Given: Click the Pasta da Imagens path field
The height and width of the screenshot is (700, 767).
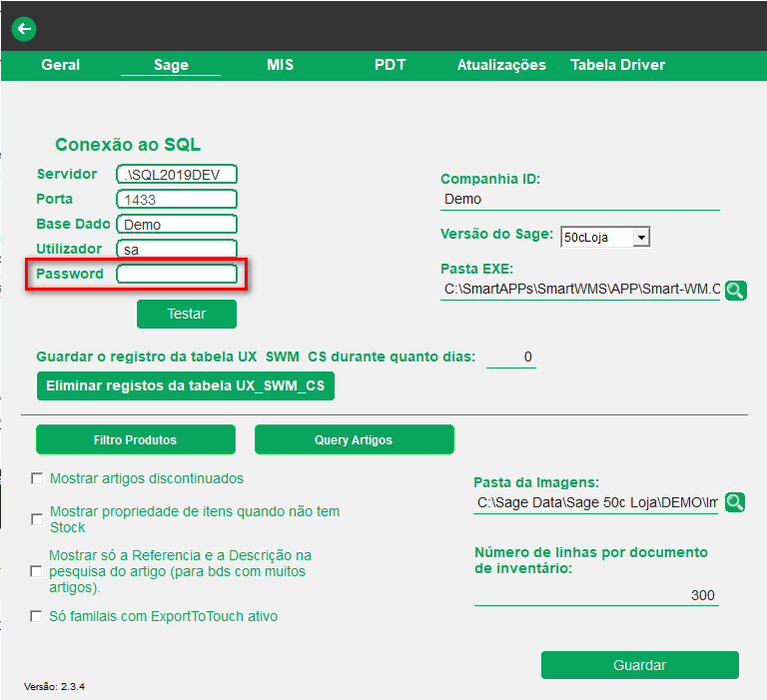Looking at the screenshot, I should [595, 503].
